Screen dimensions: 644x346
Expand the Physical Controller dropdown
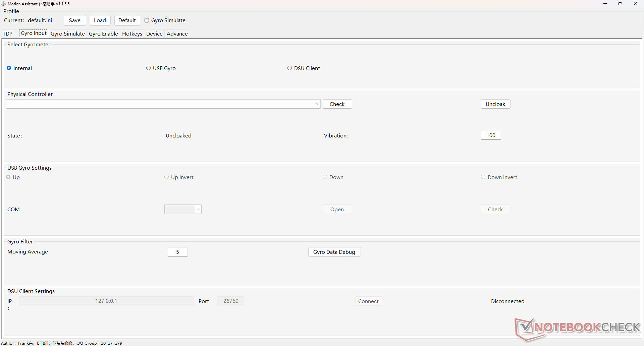point(317,104)
